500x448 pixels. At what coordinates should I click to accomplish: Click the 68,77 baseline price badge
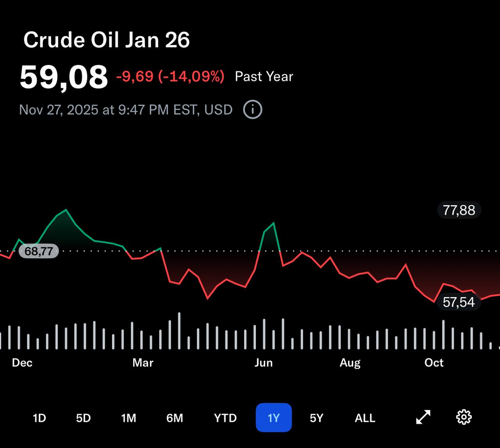(39, 251)
